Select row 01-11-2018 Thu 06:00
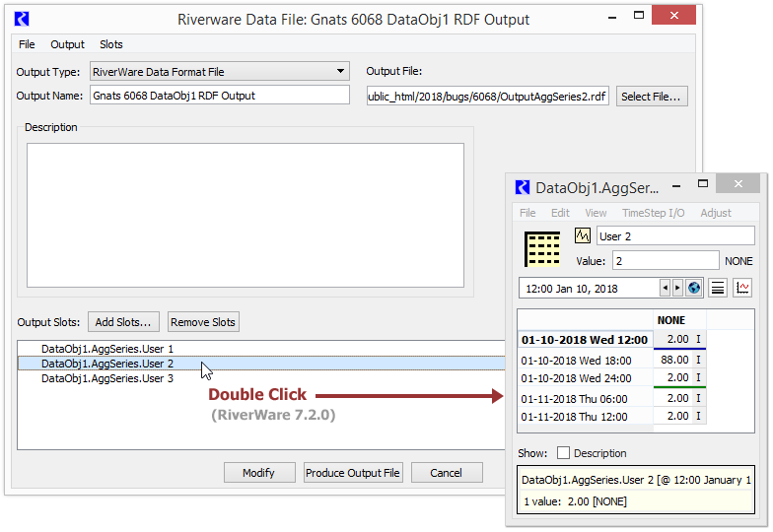Image resolution: width=773 pixels, height=532 pixels. 585,398
